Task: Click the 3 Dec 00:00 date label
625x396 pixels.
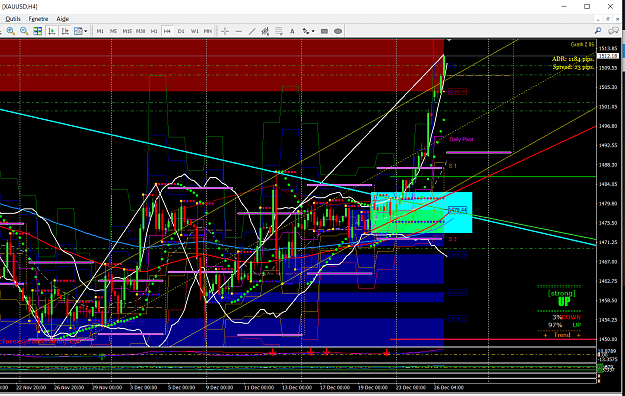Action: coord(143,387)
